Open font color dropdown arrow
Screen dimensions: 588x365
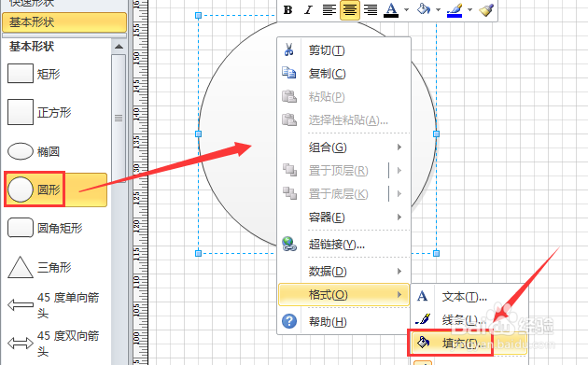point(406,9)
